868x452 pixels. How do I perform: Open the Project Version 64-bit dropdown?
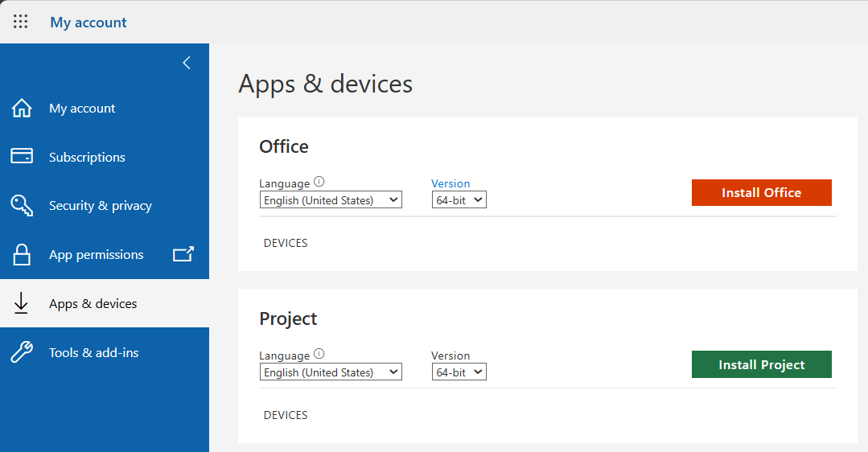459,372
